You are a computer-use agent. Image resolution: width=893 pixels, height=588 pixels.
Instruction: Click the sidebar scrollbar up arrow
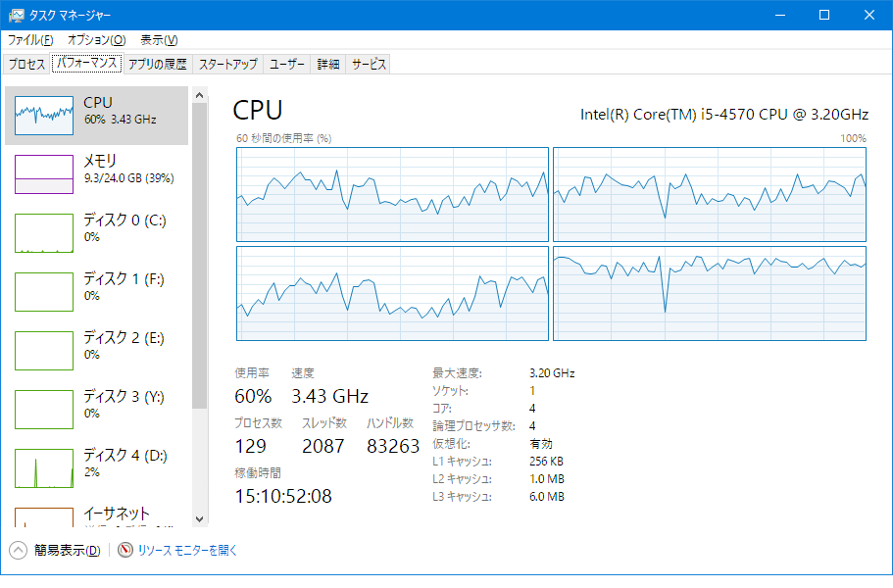(x=200, y=95)
